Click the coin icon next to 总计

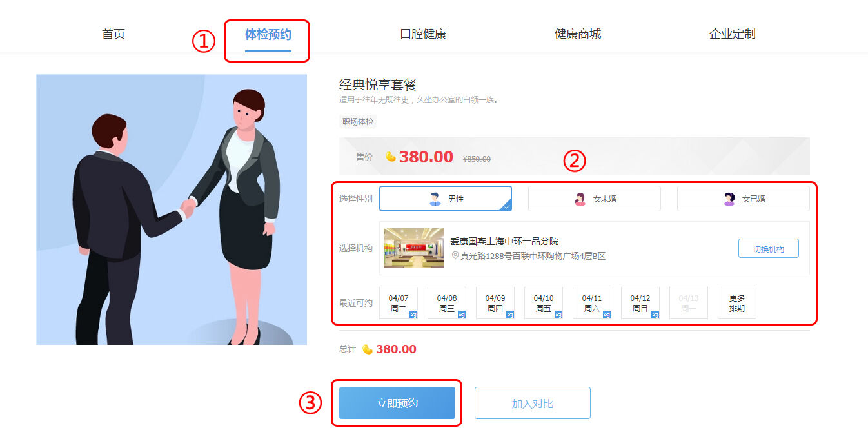pos(368,349)
